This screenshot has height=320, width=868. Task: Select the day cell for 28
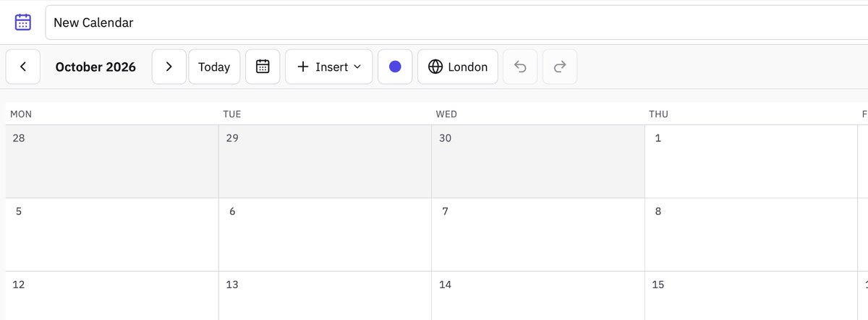[112, 161]
